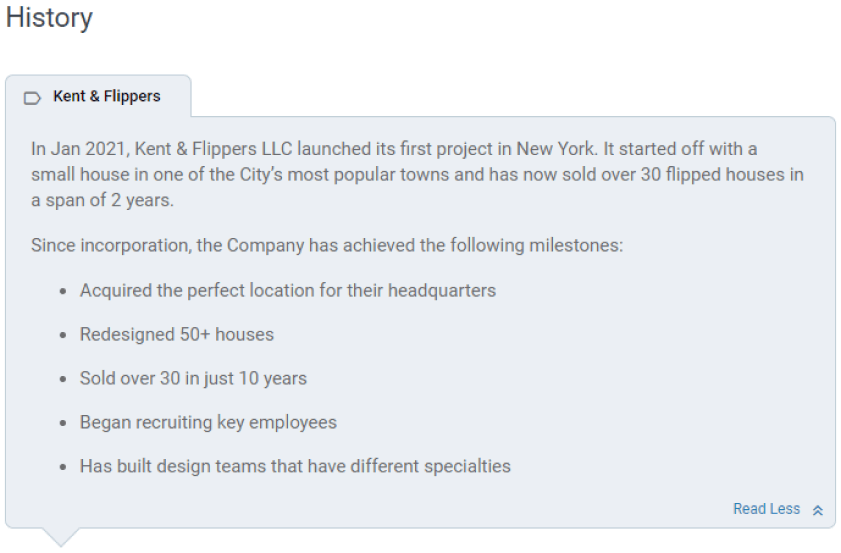Screen dimensions: 841x553
Task: Click the downward pointer below the card
Action: (61, 537)
